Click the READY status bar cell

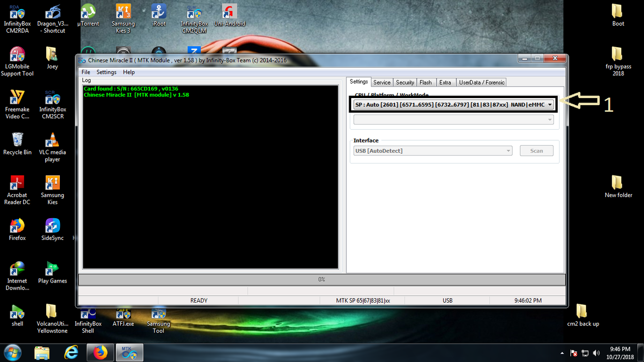(x=199, y=301)
